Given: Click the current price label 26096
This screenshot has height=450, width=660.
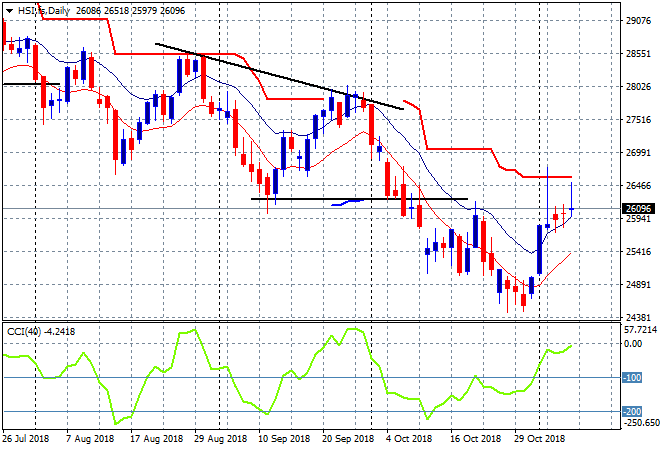Looking at the screenshot, I should [x=638, y=208].
